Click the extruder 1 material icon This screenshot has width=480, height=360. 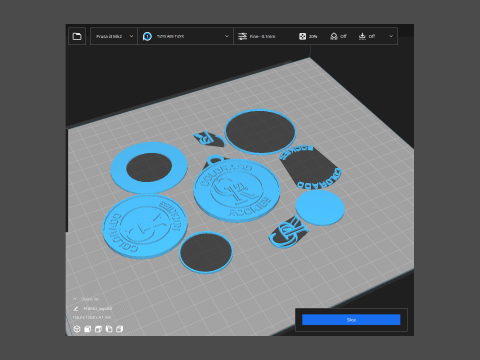[147, 36]
